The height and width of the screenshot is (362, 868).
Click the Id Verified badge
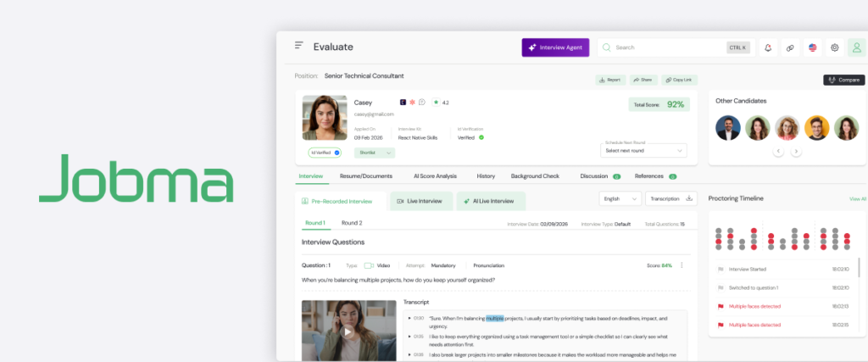click(325, 153)
